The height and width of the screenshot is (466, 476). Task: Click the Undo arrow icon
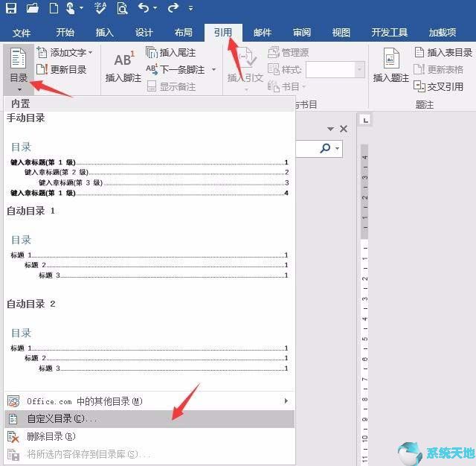143,9
